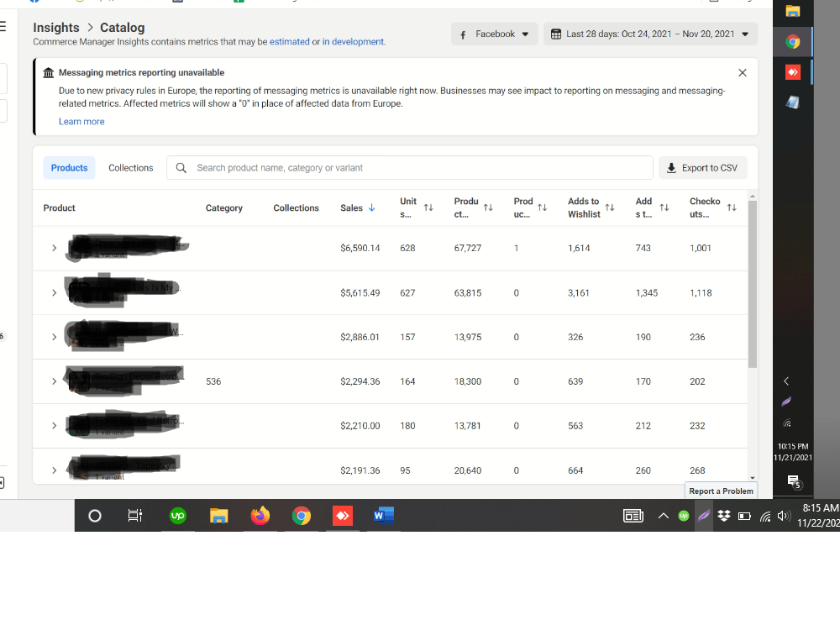Sort by Adds to cart column
This screenshot has height=630, width=840.
click(x=664, y=207)
